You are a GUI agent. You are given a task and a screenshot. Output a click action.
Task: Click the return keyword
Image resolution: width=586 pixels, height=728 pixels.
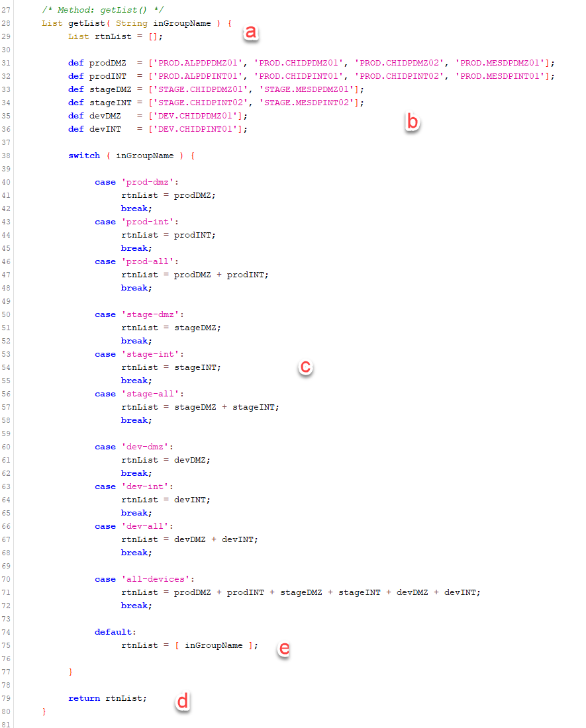[84, 698]
